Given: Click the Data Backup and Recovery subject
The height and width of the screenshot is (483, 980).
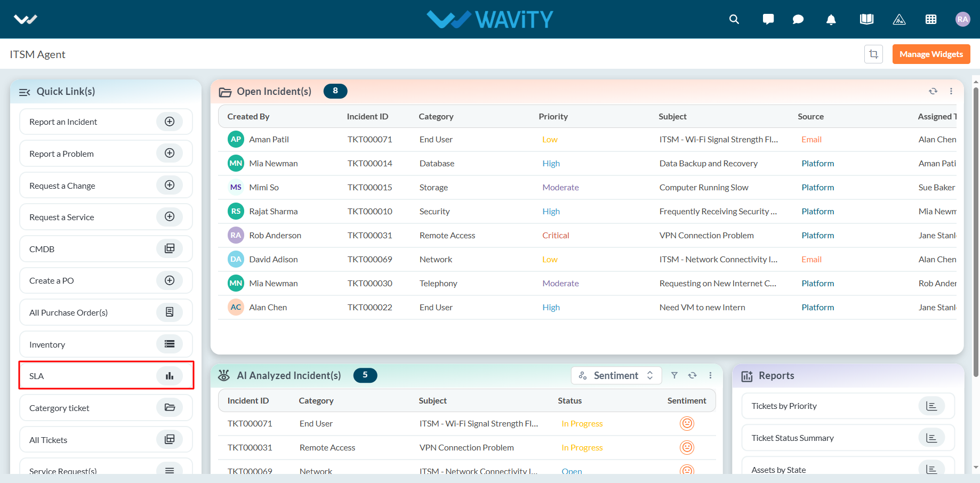Looking at the screenshot, I should [708, 163].
